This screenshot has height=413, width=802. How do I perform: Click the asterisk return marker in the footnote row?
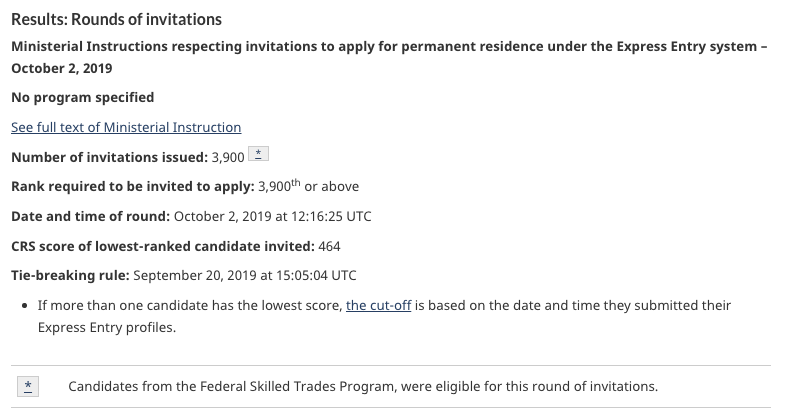pos(28,386)
